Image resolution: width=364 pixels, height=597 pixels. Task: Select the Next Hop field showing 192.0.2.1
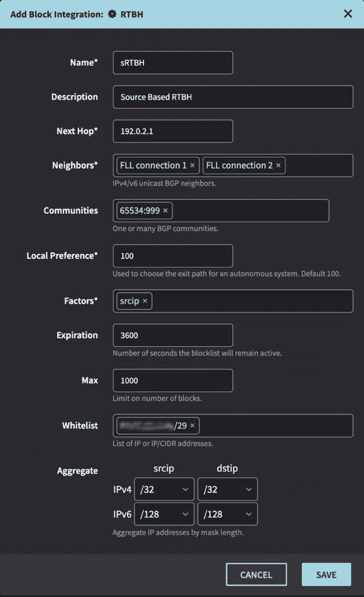click(x=172, y=131)
